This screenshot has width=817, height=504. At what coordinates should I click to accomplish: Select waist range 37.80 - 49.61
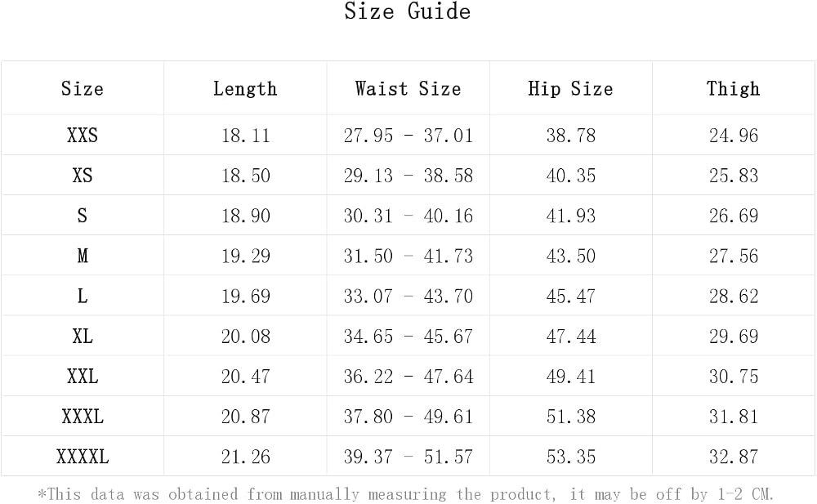tap(408, 417)
